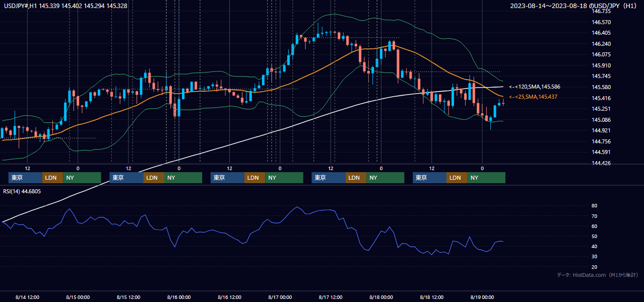Select the NY session box for 8/14
This screenshot has width=644, height=302.
[x=82, y=178]
